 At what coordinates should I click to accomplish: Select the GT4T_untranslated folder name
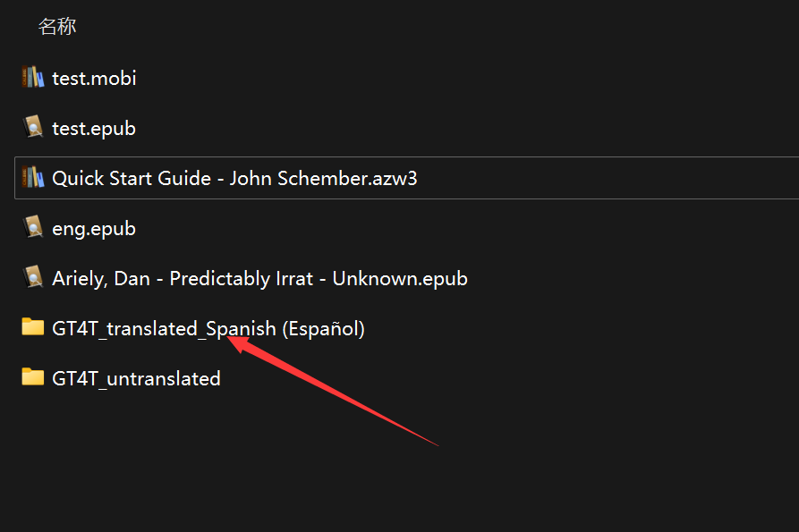point(136,378)
